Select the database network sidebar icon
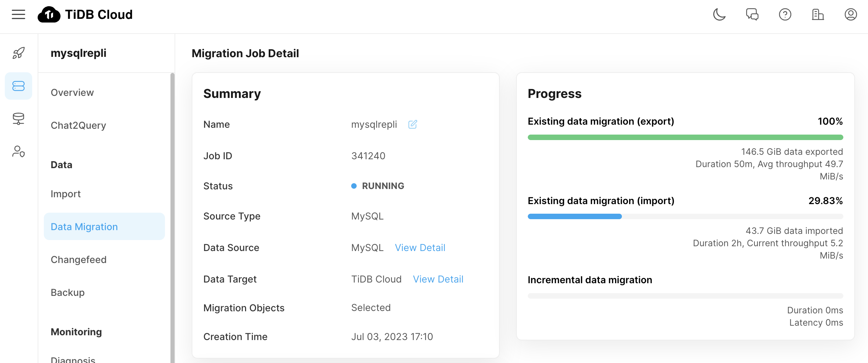The image size is (868, 363). 18,118
